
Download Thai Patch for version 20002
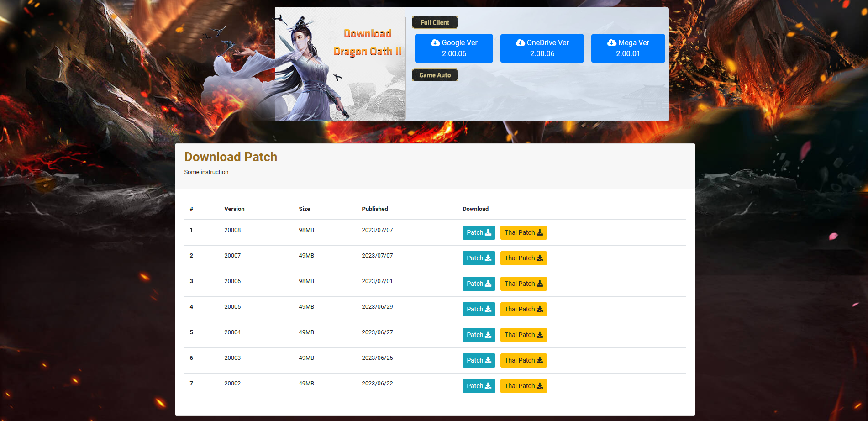point(523,386)
